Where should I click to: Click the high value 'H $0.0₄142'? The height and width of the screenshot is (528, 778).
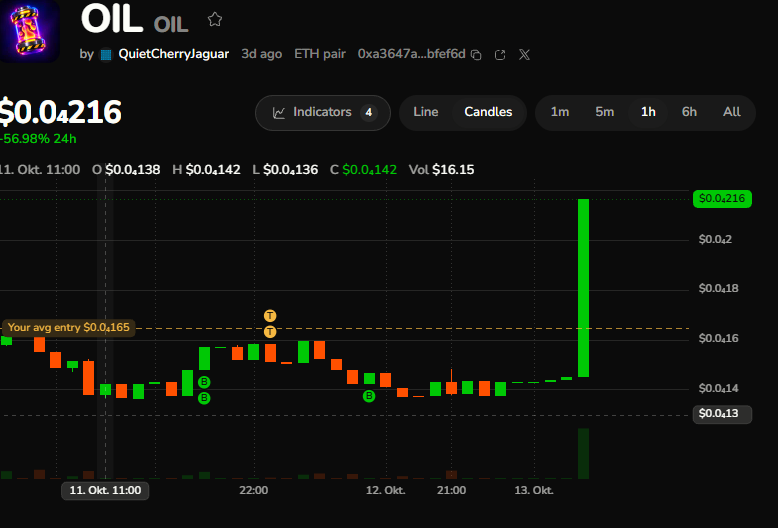pyautogui.click(x=206, y=170)
